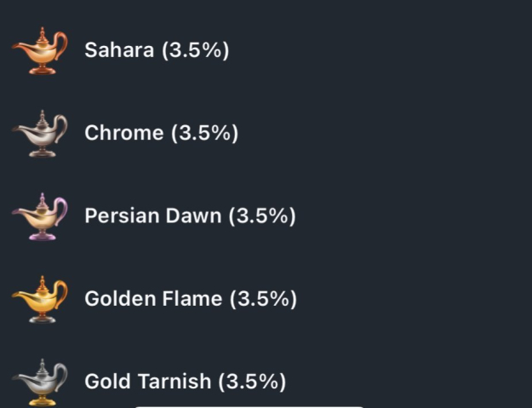Tap the Sahara lamp icon
Screen dimensions: 532x408
click(39, 50)
